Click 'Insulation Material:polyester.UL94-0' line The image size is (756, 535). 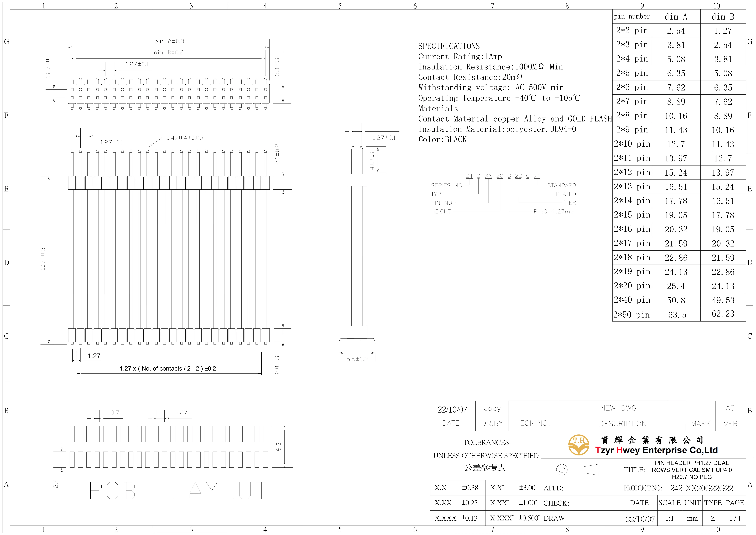point(497,129)
